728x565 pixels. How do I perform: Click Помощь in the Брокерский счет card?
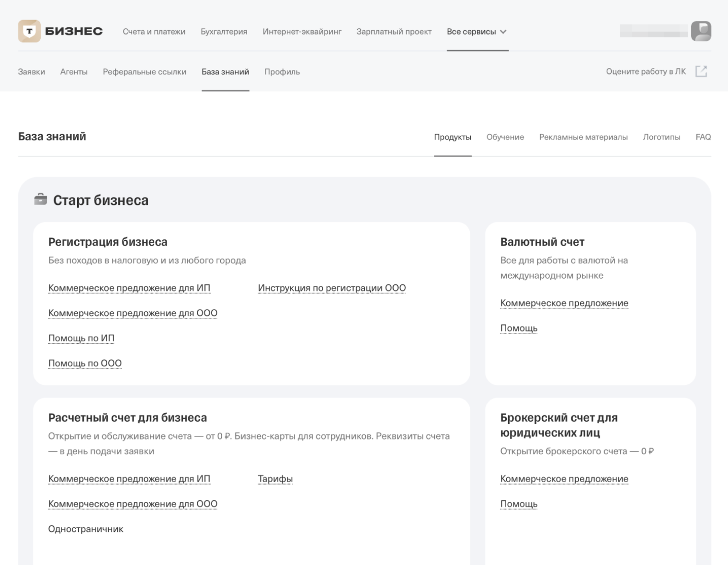(519, 504)
